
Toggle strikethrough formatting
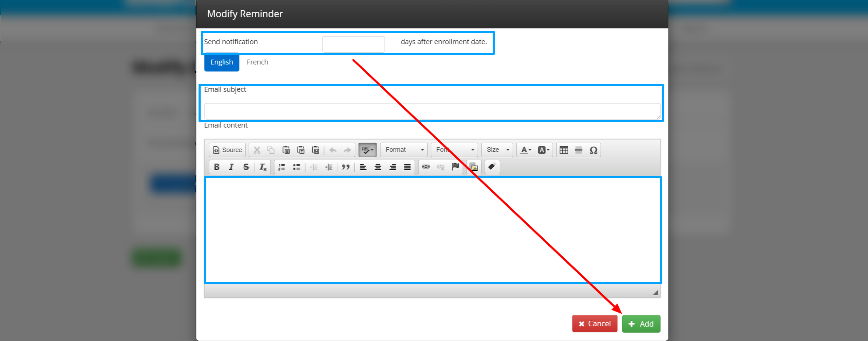click(x=246, y=167)
